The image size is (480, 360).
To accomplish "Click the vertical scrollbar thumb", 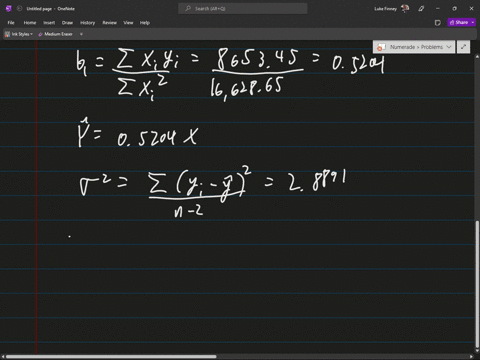I will pos(477,283).
